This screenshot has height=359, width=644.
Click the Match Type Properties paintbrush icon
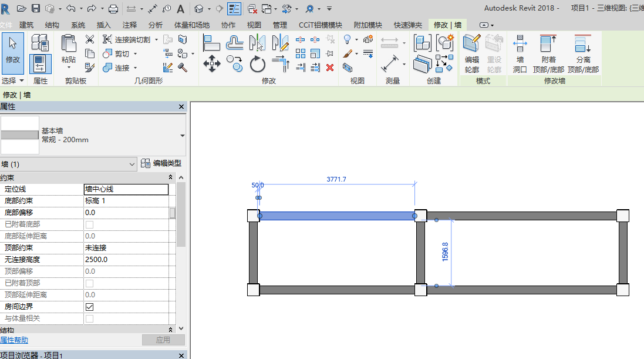point(90,68)
